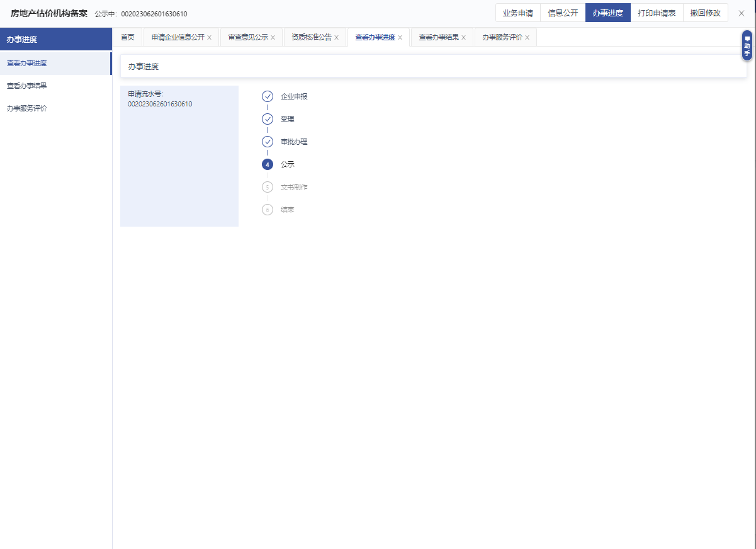Close the 审查意见公示 tab
The height and width of the screenshot is (549, 756).
click(273, 38)
